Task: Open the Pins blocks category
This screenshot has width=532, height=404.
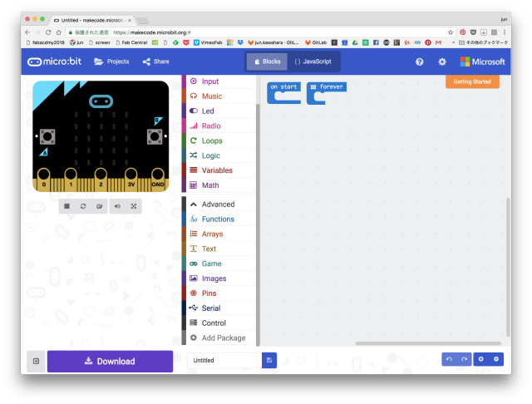Action: coord(219,293)
